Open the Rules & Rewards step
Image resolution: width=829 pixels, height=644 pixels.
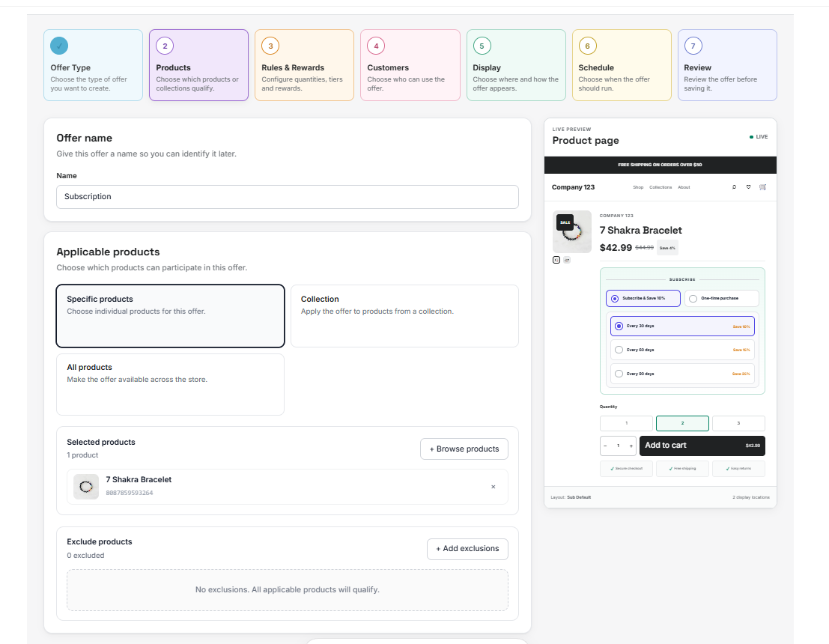tap(304, 65)
